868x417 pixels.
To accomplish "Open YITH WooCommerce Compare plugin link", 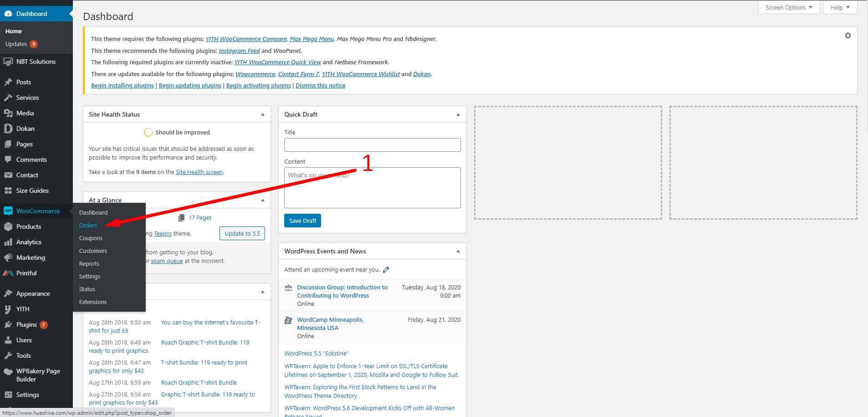I will point(246,39).
